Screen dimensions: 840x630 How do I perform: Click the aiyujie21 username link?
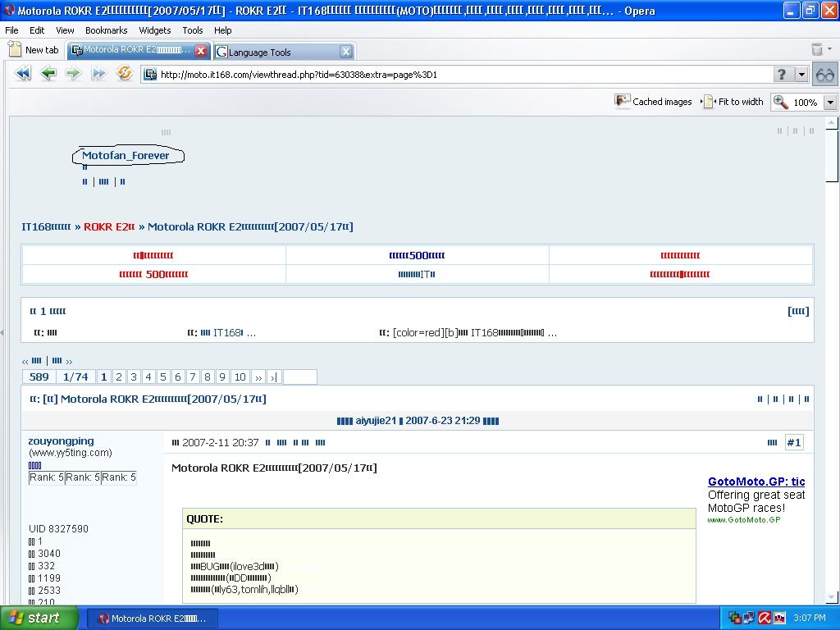(376, 421)
